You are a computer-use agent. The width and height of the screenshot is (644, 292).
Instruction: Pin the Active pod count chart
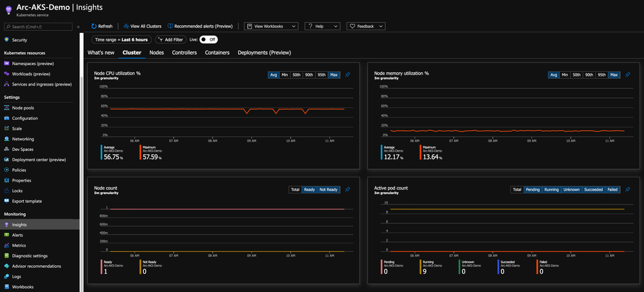click(x=628, y=190)
